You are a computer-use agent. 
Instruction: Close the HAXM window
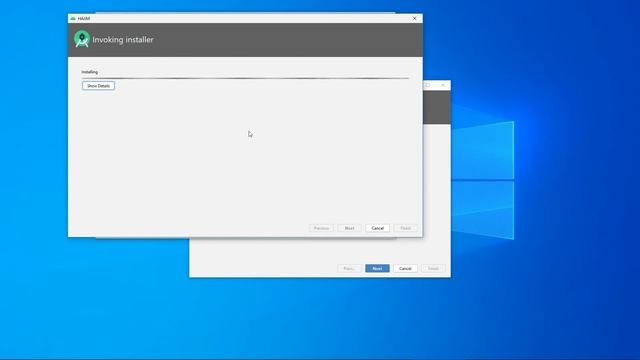click(414, 18)
